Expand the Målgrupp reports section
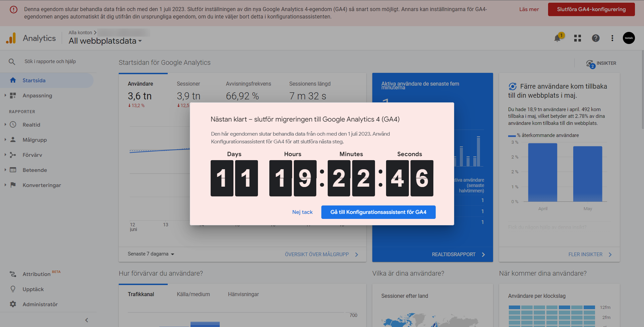Image resolution: width=644 pixels, height=327 pixels. point(5,140)
